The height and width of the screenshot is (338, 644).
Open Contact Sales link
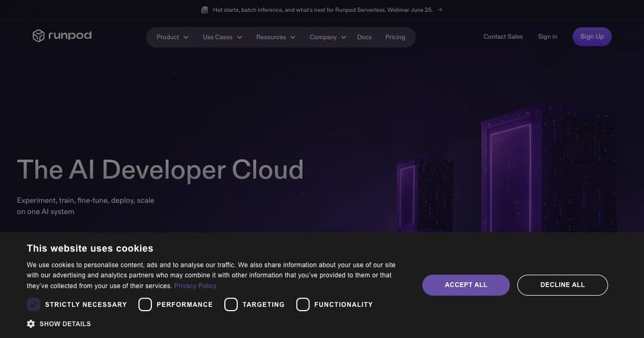click(503, 36)
